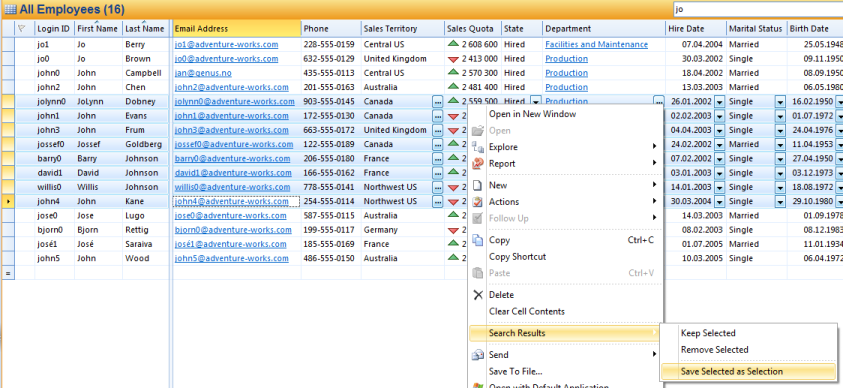Select Last Name cell Goldberg
843x388 pixels.
[146, 144]
